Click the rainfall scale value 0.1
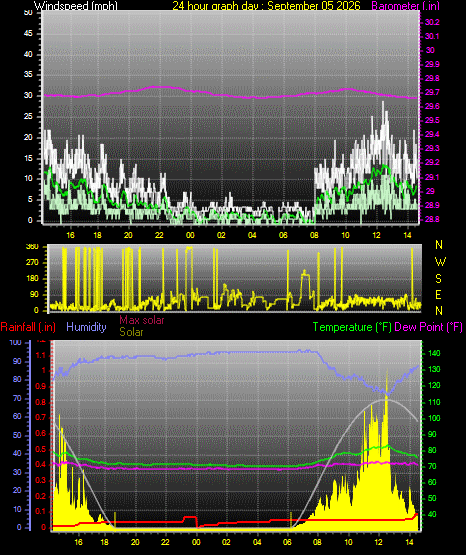Screen dimensions: 466x555 coord(41,511)
